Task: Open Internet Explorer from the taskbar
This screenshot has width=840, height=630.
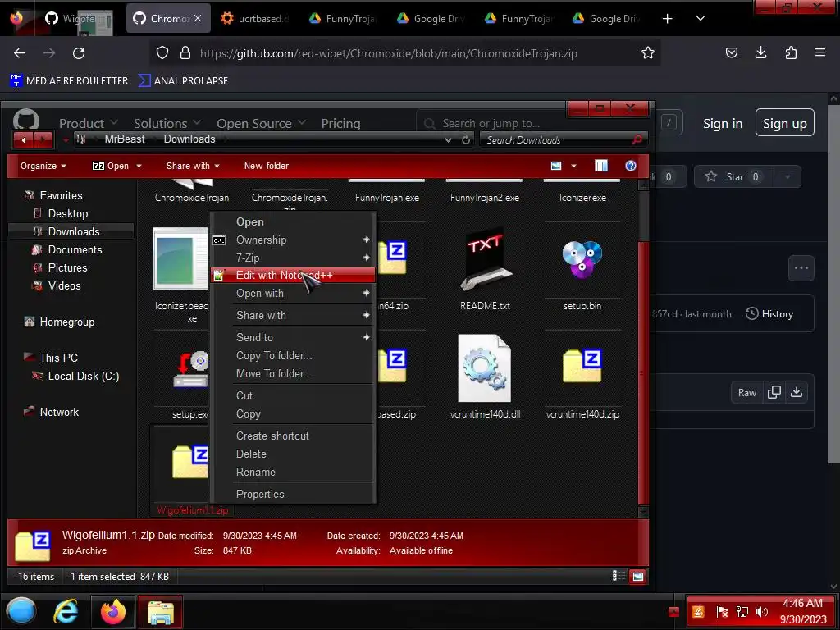Action: click(x=66, y=611)
